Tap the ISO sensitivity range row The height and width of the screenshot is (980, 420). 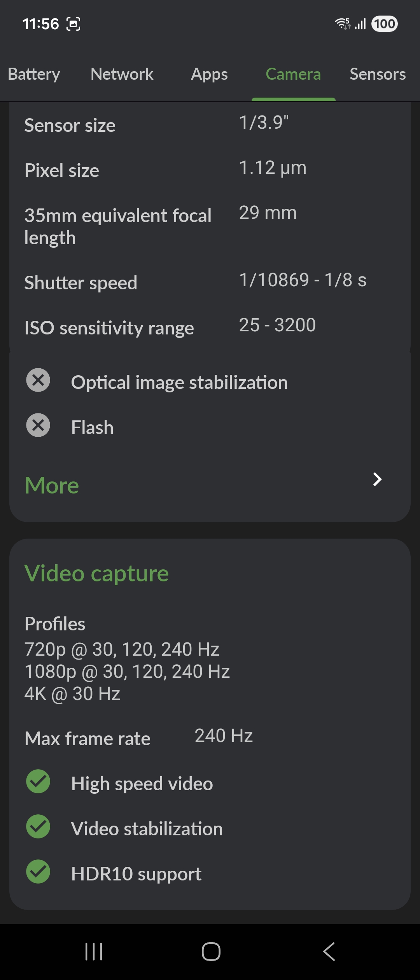click(x=170, y=327)
